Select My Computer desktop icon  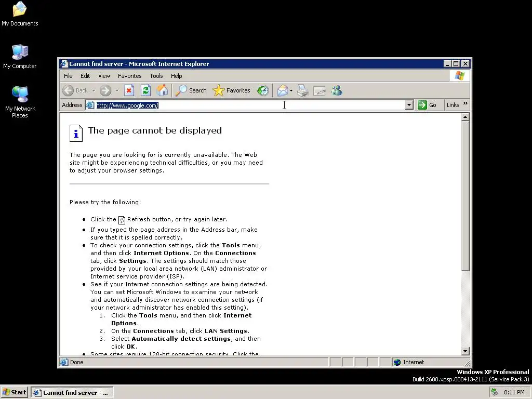(x=20, y=56)
